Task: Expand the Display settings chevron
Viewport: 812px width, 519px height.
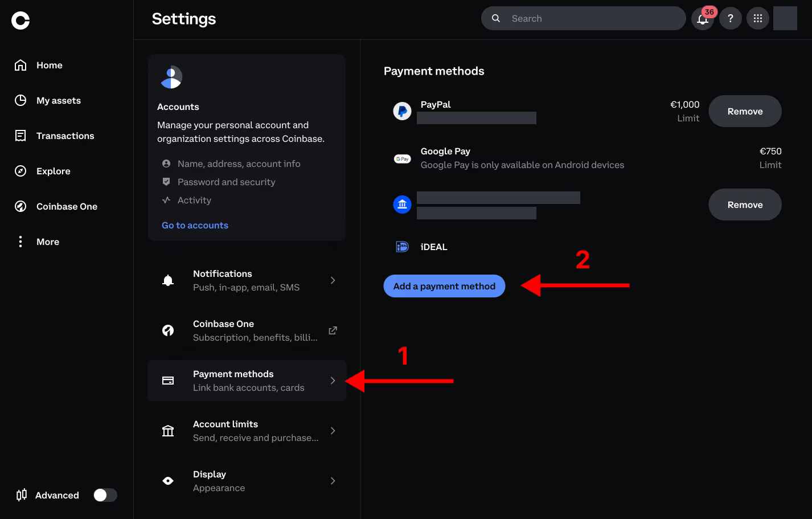Action: 333,481
